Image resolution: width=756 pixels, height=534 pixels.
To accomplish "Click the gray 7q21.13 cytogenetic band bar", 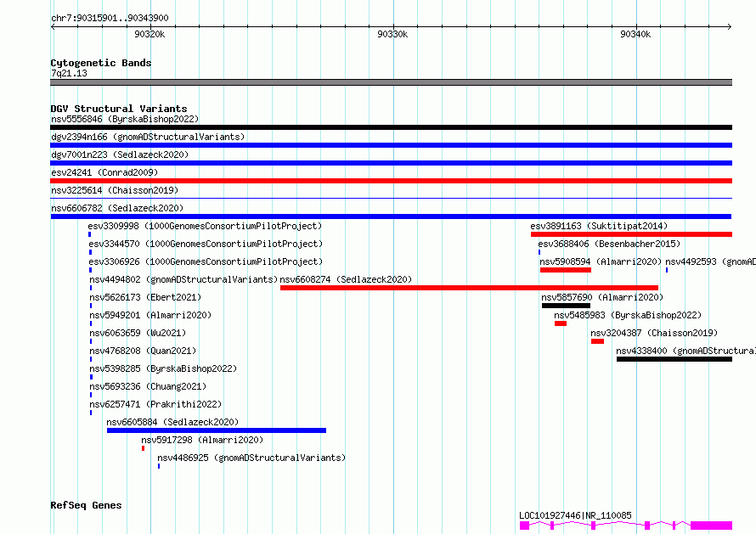I will click(x=391, y=82).
